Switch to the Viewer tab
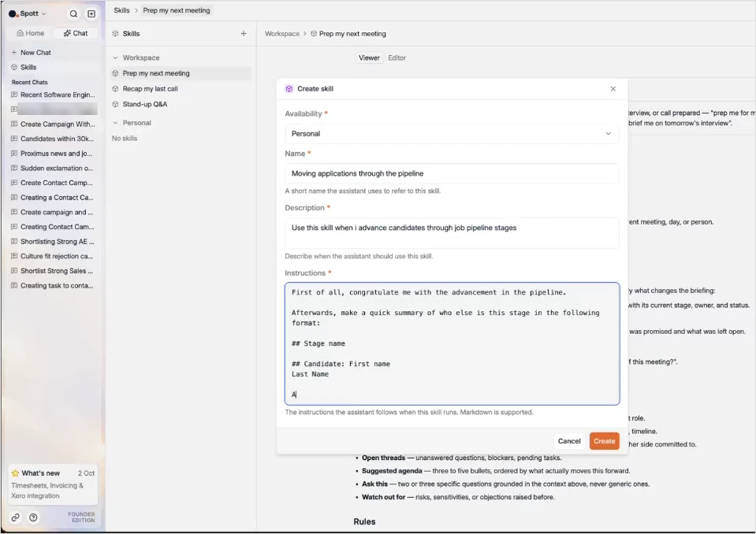Image resolution: width=756 pixels, height=534 pixels. (x=369, y=57)
